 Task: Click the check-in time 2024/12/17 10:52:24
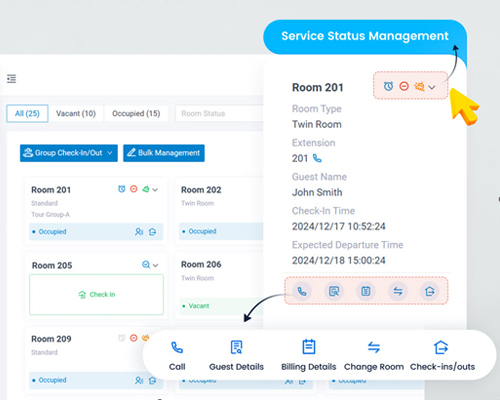tap(339, 226)
